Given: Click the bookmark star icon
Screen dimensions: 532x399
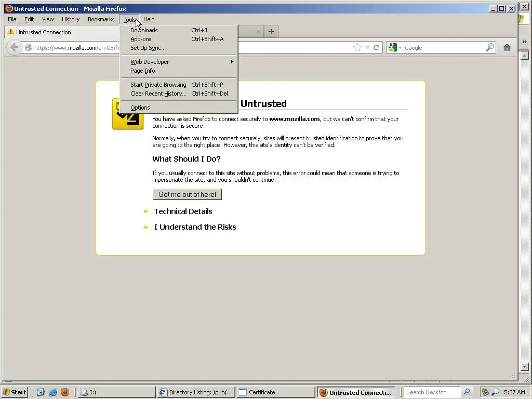Looking at the screenshot, I should tap(357, 47).
